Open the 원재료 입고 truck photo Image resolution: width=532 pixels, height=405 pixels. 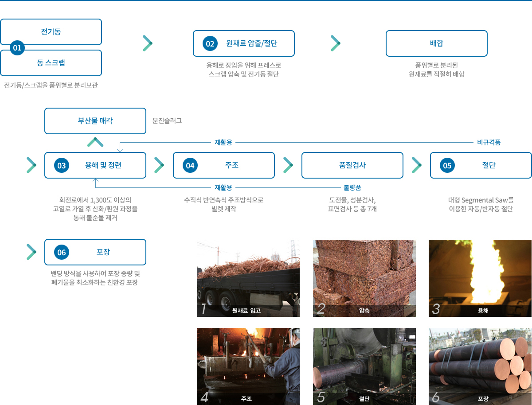tap(248, 278)
